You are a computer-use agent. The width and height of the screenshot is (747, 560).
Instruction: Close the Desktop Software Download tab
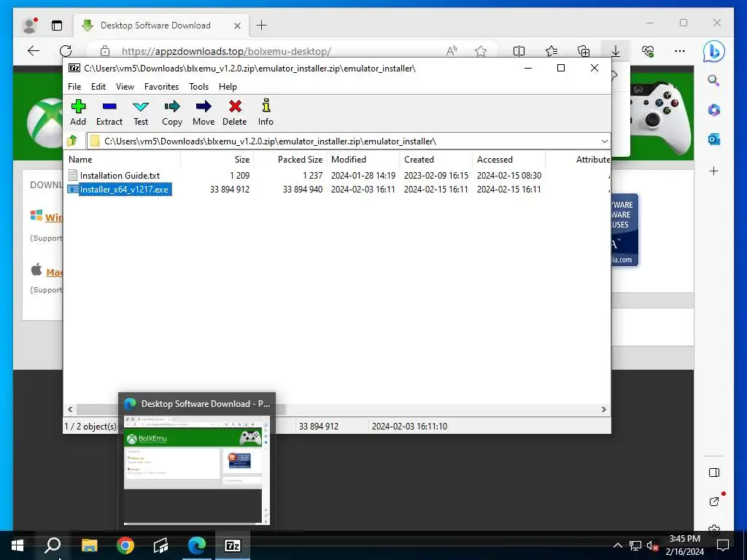237,26
